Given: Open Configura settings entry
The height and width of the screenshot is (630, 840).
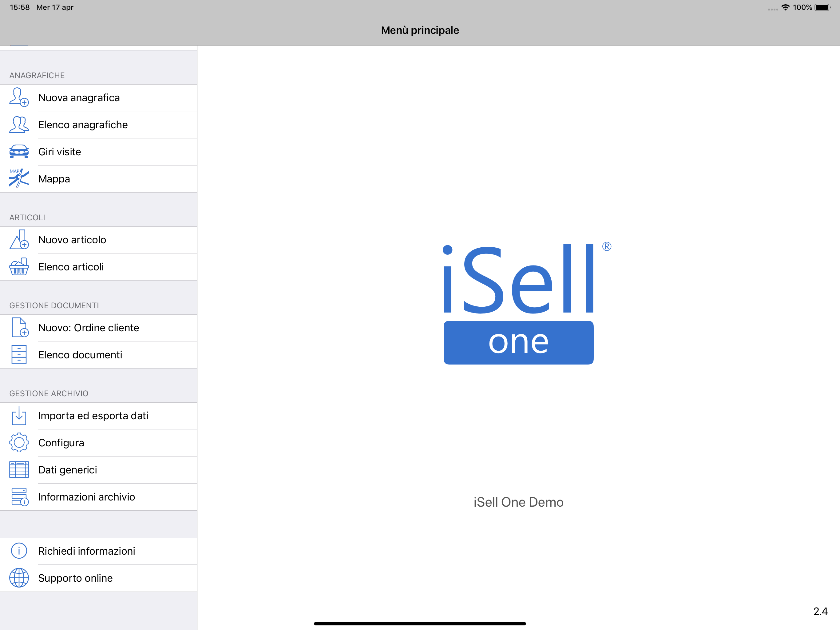Looking at the screenshot, I should tap(98, 443).
